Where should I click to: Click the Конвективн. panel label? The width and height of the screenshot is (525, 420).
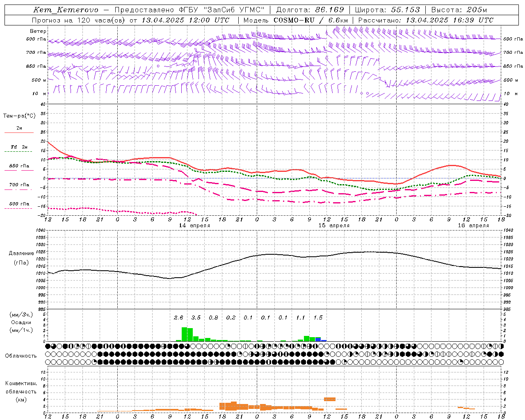click(x=21, y=383)
